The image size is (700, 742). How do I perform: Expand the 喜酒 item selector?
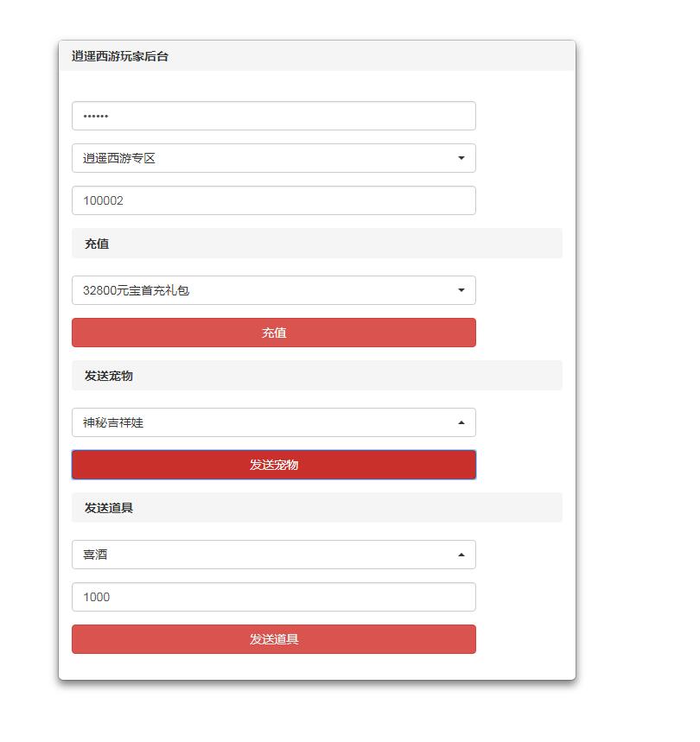click(x=273, y=555)
